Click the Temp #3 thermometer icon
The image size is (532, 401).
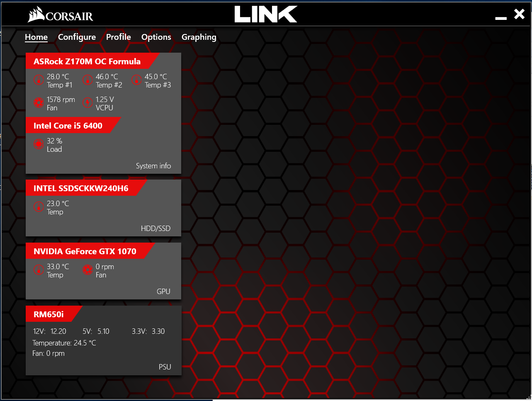pyautogui.click(x=136, y=80)
